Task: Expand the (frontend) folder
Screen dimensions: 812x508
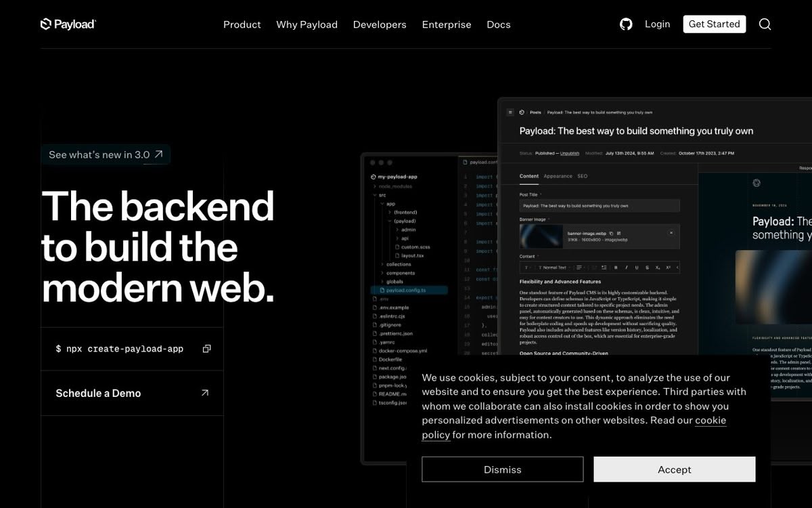Action: (403, 213)
